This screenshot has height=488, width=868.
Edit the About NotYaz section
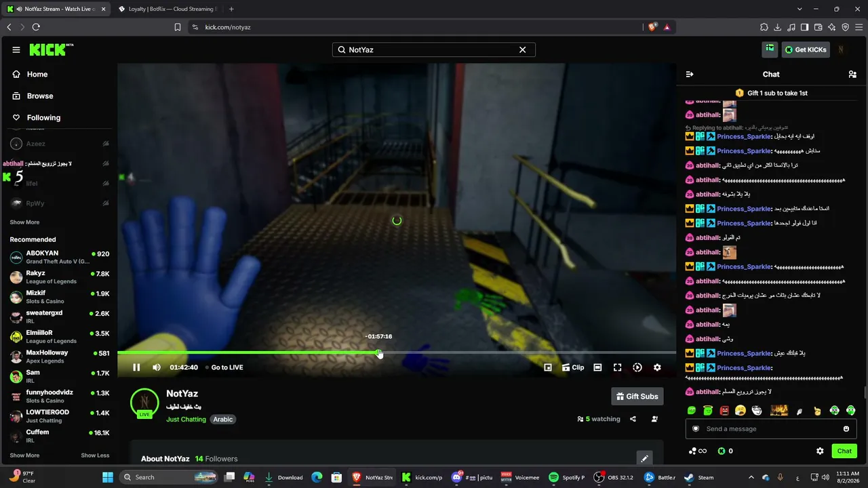point(644,459)
